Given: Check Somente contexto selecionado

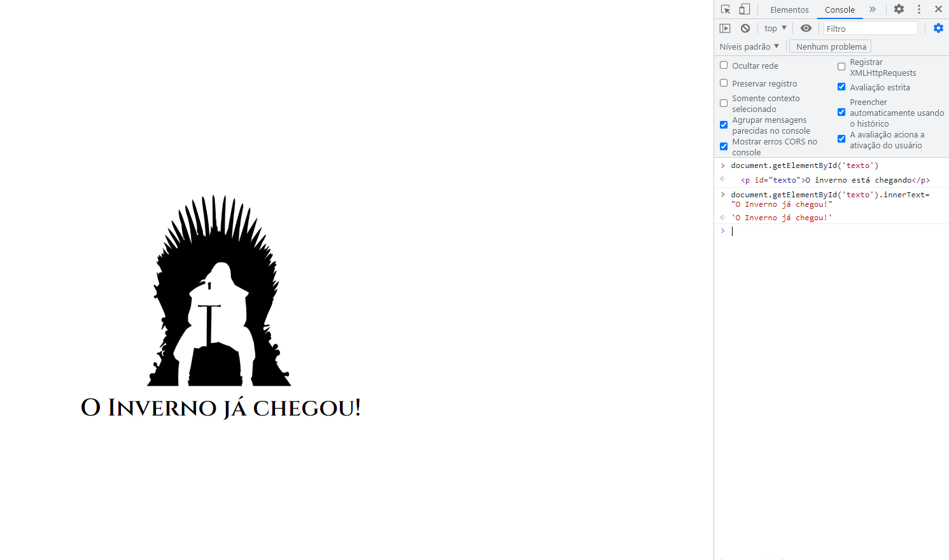Looking at the screenshot, I should 724,103.
